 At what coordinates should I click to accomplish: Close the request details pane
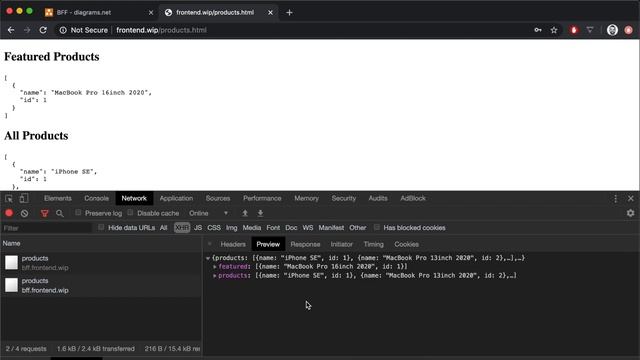[x=209, y=244]
